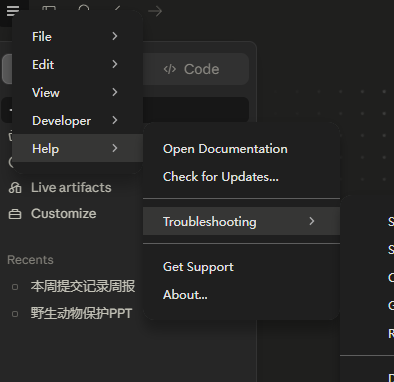The width and height of the screenshot is (394, 382).
Task: Open the View menu
Action: click(x=78, y=92)
